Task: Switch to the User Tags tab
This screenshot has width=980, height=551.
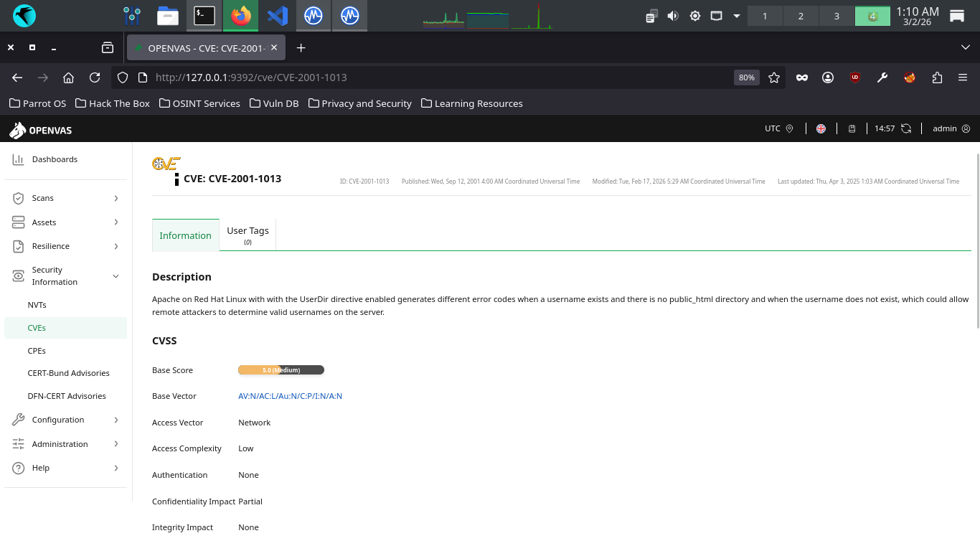Action: click(248, 235)
